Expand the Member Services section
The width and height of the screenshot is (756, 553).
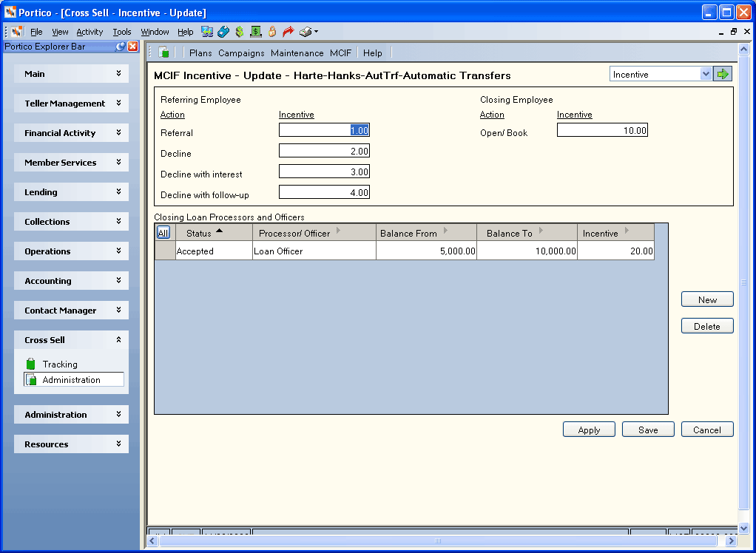pos(71,163)
